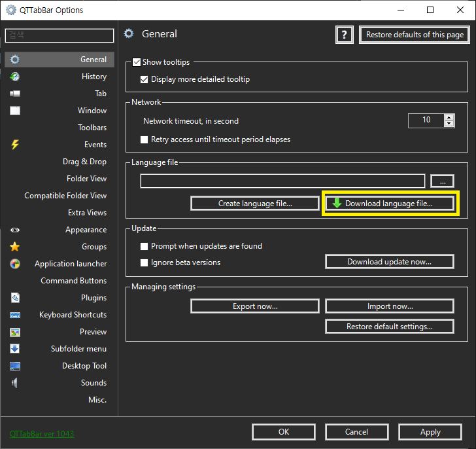Image resolution: width=476 pixels, height=449 pixels.
Task: Click the Window icon in sidebar
Action: [x=15, y=111]
